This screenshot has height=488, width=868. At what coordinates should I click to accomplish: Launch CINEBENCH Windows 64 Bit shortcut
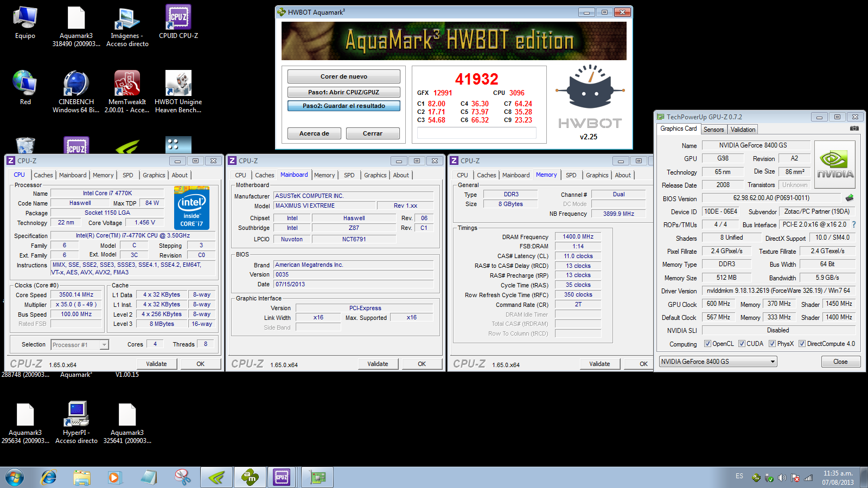76,91
